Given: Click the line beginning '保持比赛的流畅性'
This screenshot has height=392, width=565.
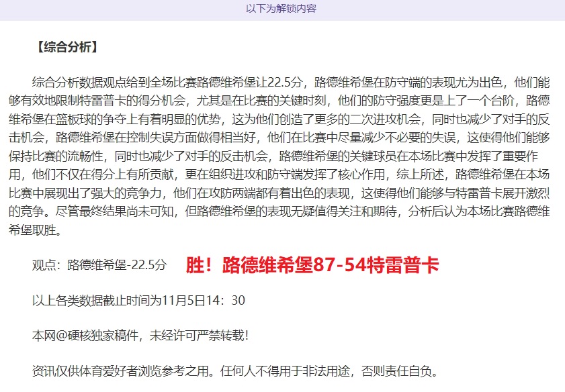Looking at the screenshot, I should (x=273, y=156).
